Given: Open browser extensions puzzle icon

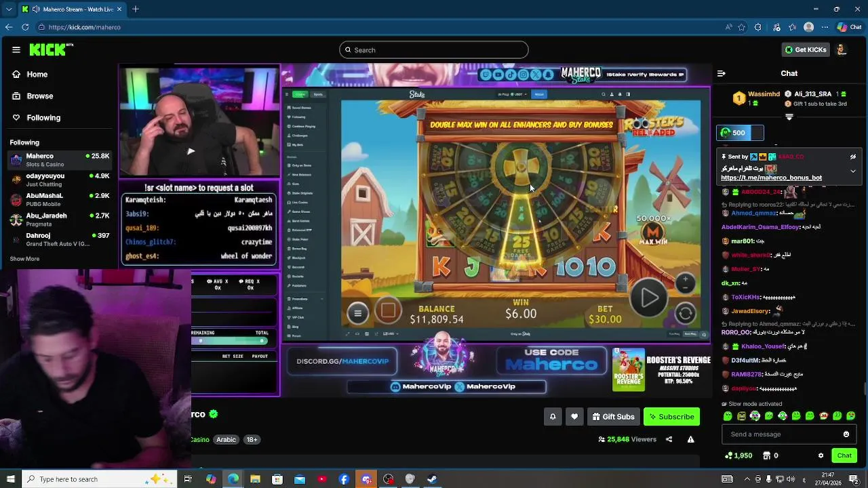Looking at the screenshot, I should 758,27.
